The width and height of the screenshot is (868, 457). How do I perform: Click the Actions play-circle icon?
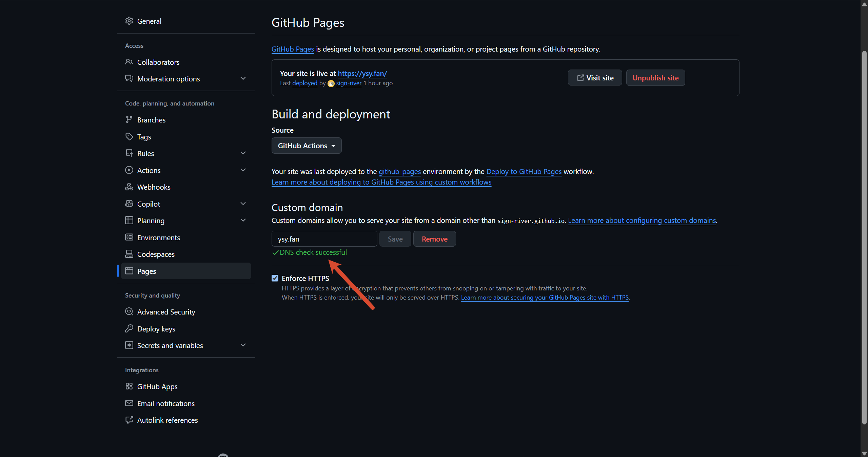(x=129, y=170)
